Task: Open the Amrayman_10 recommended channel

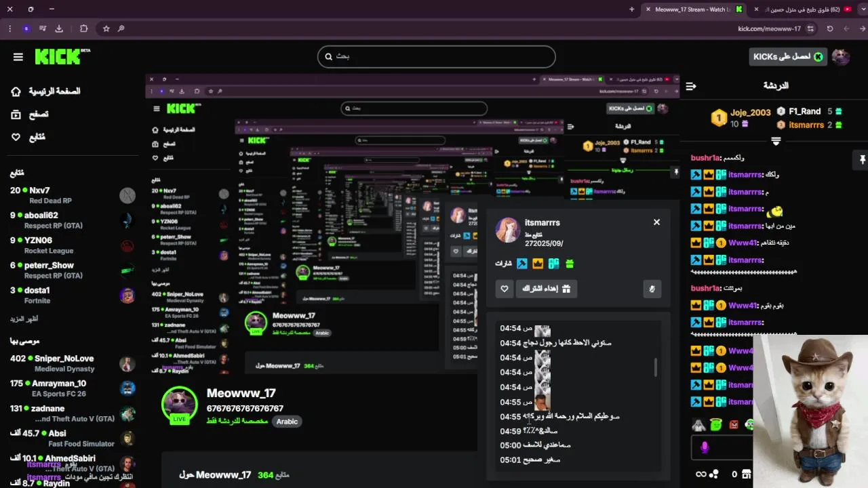Action: (x=71, y=388)
